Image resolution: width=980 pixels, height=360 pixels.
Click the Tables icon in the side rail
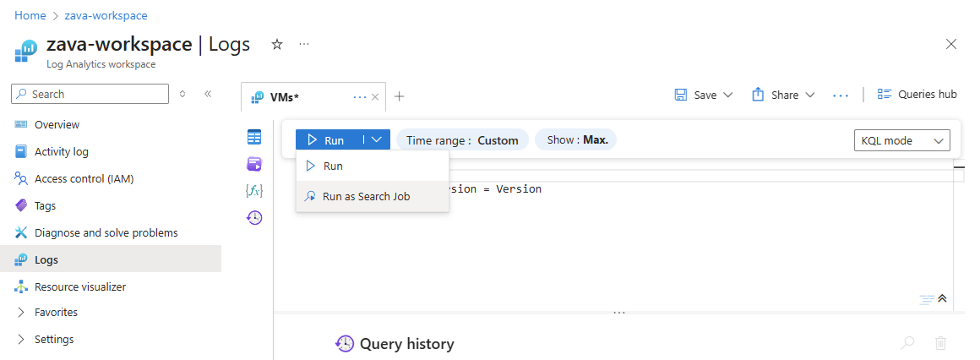pos(254,137)
